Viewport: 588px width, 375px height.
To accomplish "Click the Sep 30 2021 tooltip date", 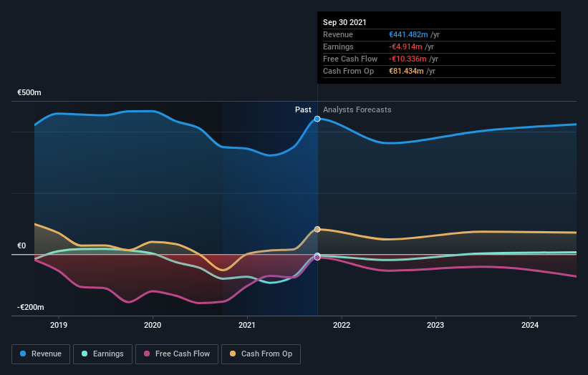I will click(344, 22).
